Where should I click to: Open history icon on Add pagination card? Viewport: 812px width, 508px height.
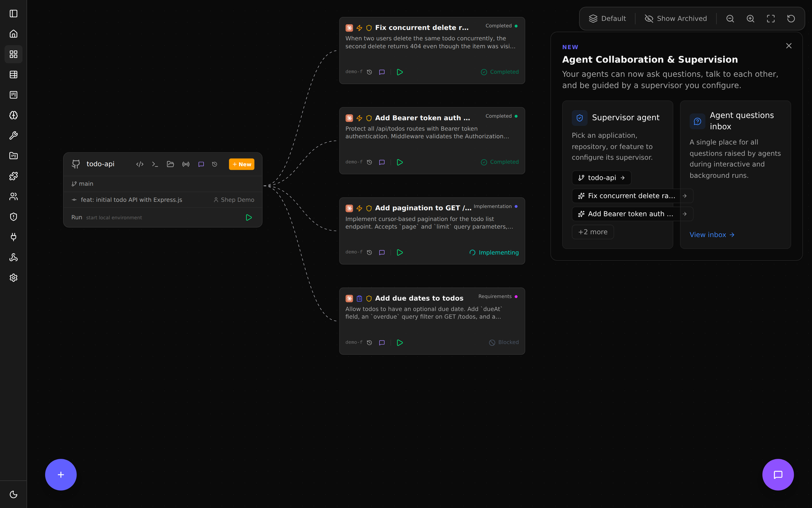[369, 252]
